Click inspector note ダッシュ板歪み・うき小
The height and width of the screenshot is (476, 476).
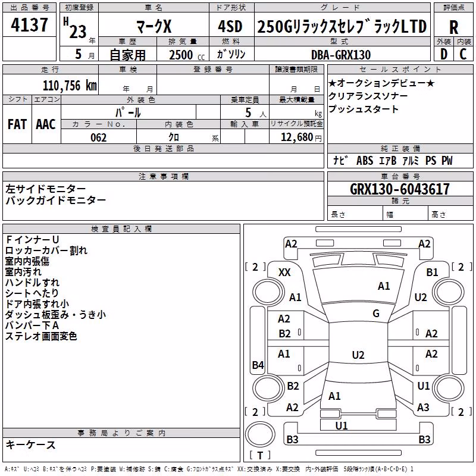pyautogui.click(x=55, y=315)
